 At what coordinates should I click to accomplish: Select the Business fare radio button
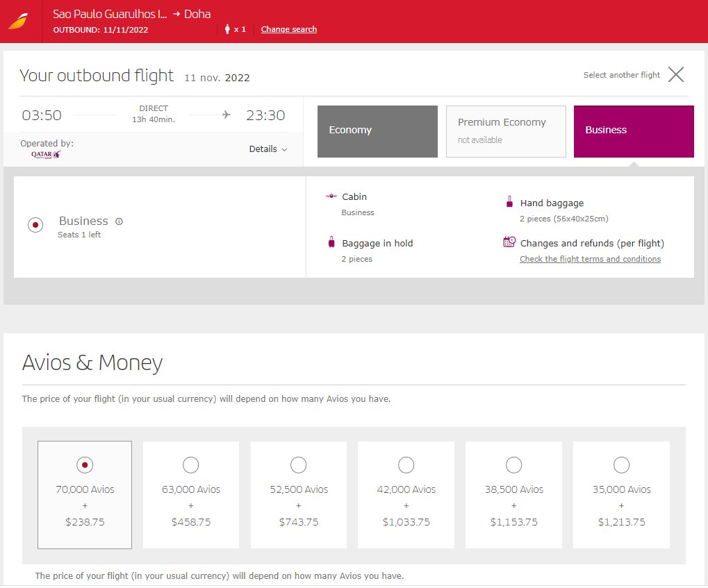coord(35,225)
